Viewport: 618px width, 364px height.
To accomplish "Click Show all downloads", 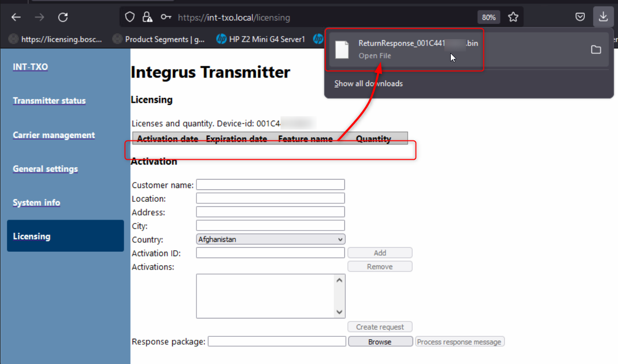I will pyautogui.click(x=368, y=84).
